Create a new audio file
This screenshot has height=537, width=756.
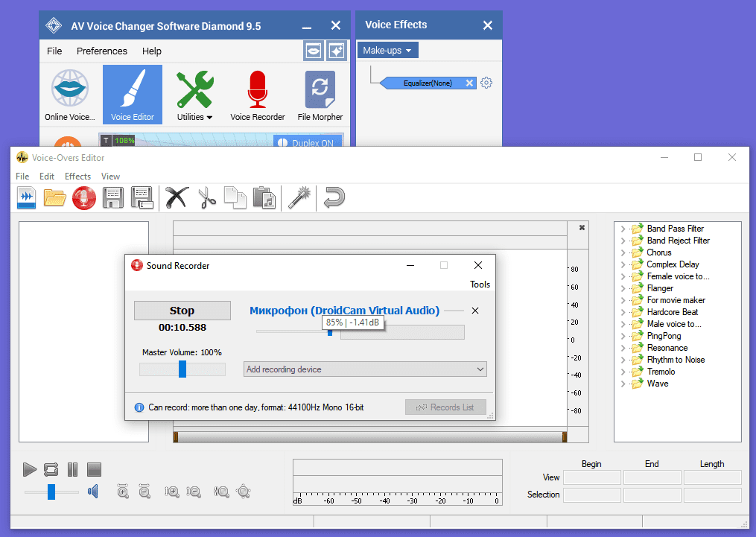pyautogui.click(x=27, y=197)
